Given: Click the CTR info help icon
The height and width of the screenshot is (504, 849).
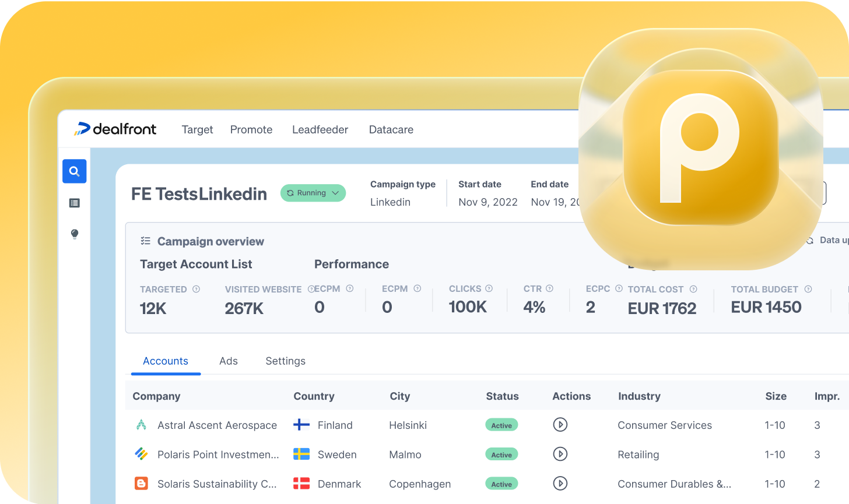Looking at the screenshot, I should pyautogui.click(x=550, y=288).
